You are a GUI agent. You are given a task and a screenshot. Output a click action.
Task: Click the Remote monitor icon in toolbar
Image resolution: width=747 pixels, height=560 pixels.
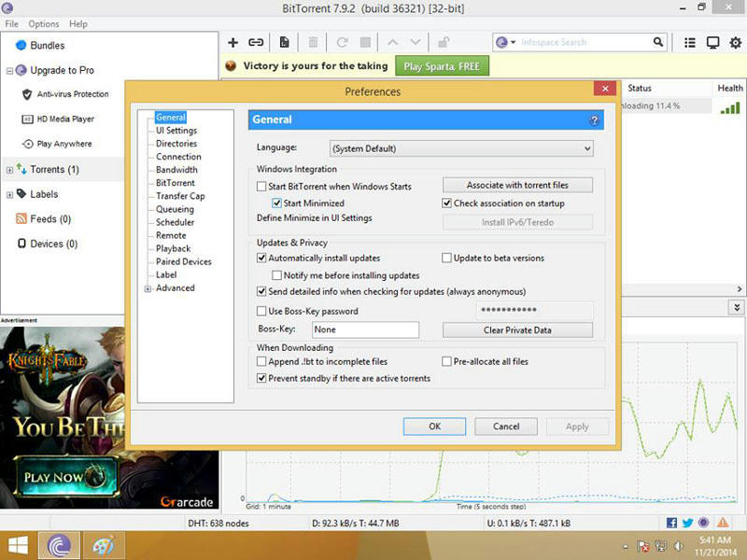712,43
